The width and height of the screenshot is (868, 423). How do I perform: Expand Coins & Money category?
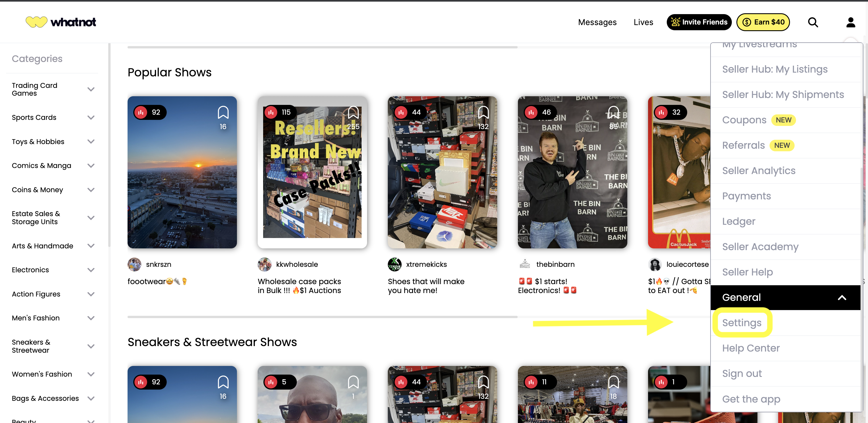(91, 190)
